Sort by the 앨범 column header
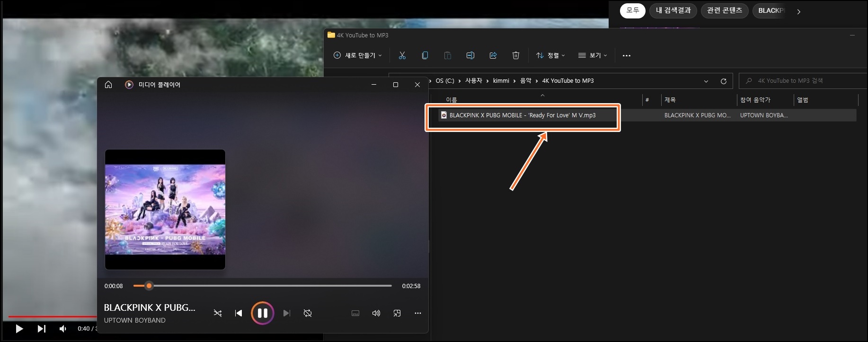The height and width of the screenshot is (342, 868). point(803,100)
